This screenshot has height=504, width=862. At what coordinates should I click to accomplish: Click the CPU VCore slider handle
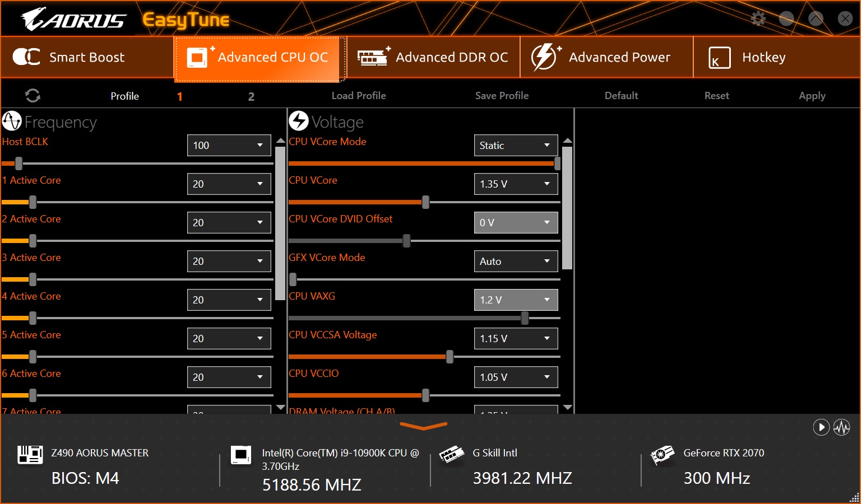[x=425, y=202]
